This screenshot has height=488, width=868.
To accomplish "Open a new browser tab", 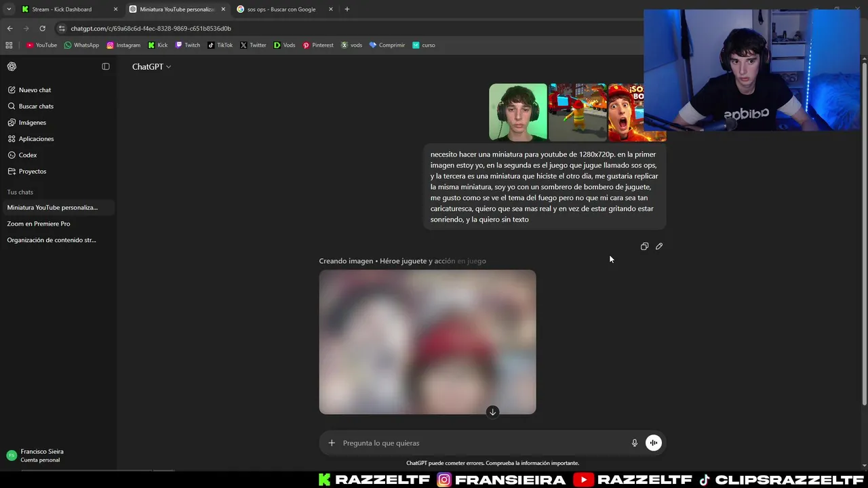I will click(347, 9).
